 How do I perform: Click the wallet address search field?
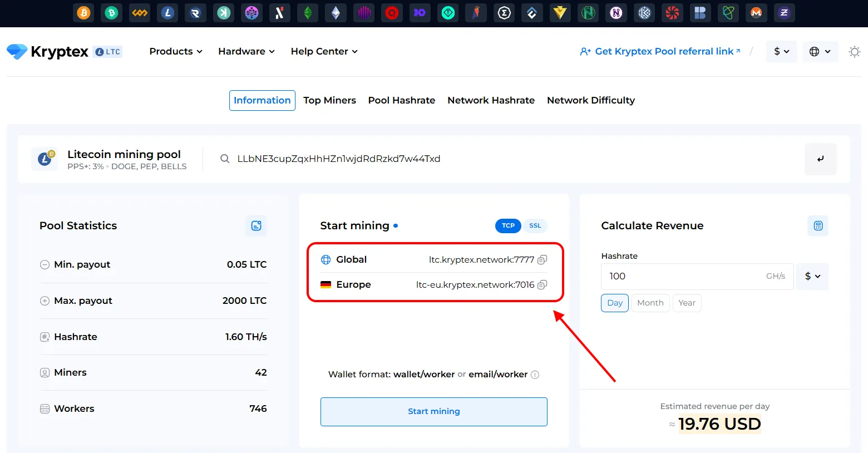506,159
